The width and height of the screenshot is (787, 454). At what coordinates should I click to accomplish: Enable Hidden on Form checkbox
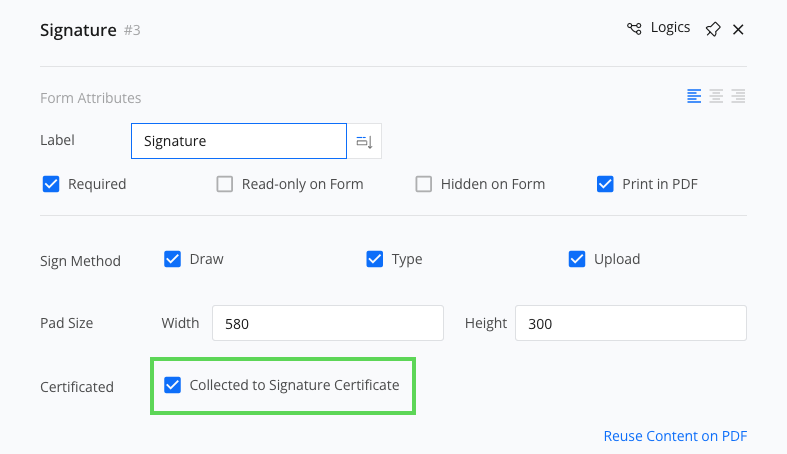point(424,184)
